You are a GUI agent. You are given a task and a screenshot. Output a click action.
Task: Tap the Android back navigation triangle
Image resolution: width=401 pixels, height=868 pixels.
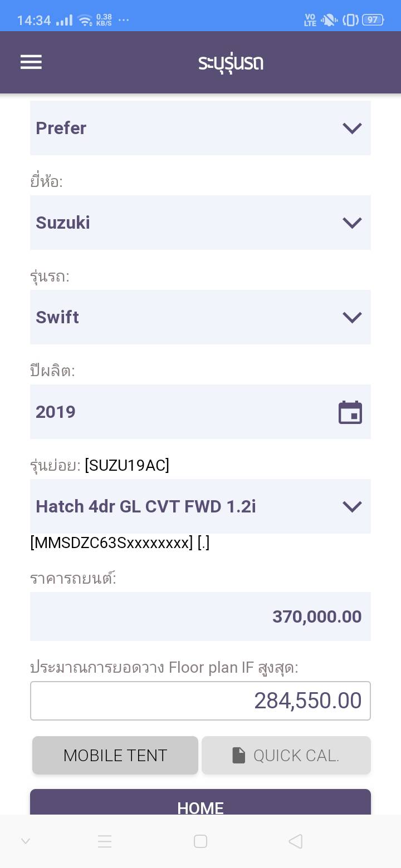pos(296,841)
